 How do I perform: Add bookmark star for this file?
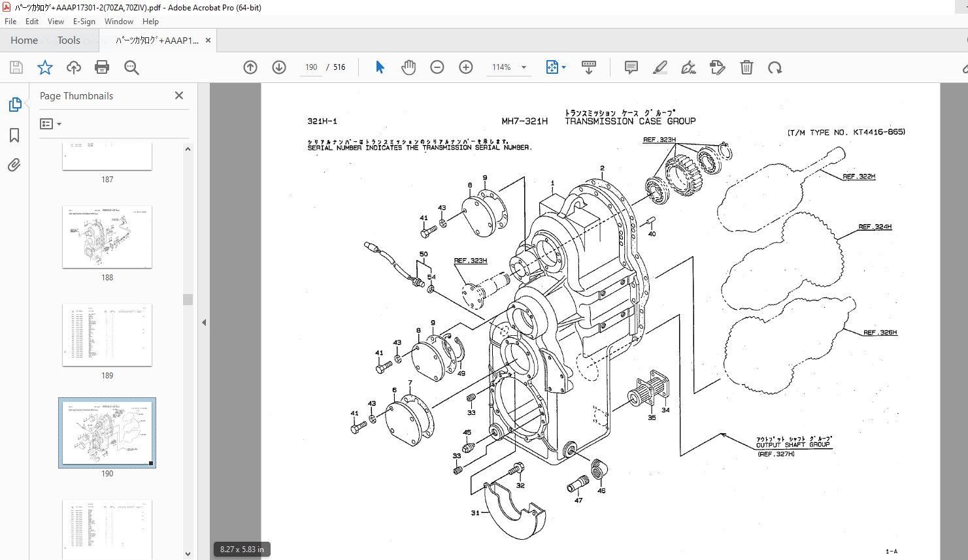point(45,67)
